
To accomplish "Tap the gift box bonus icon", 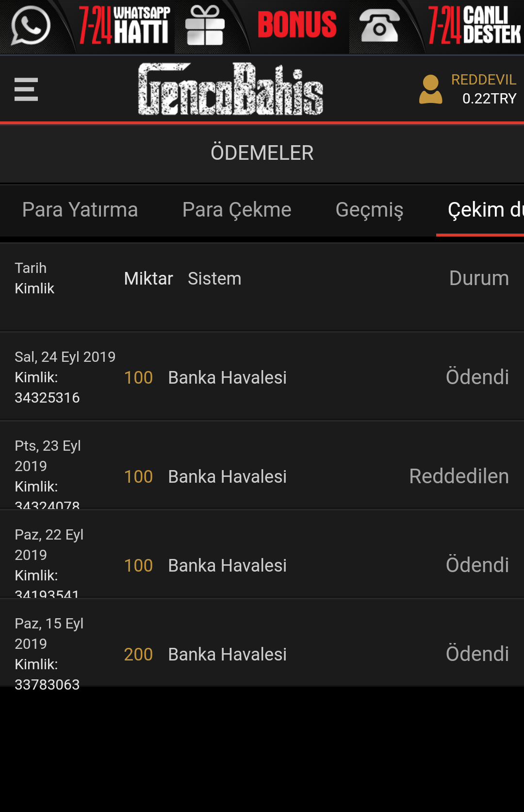I will tap(205, 25).
